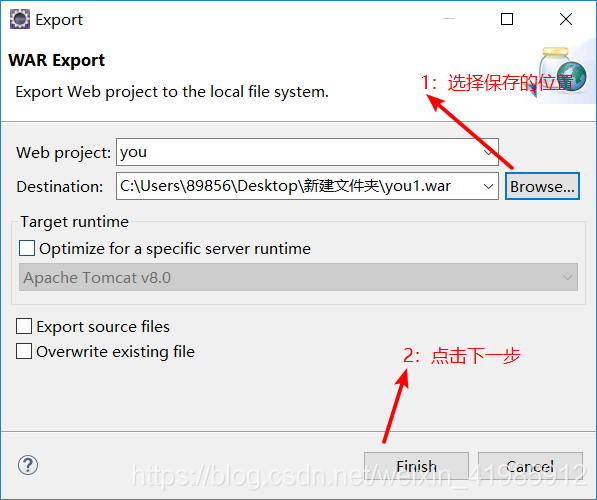This screenshot has height=500, width=597.
Task: Click the Destination: label
Action: (x=60, y=187)
